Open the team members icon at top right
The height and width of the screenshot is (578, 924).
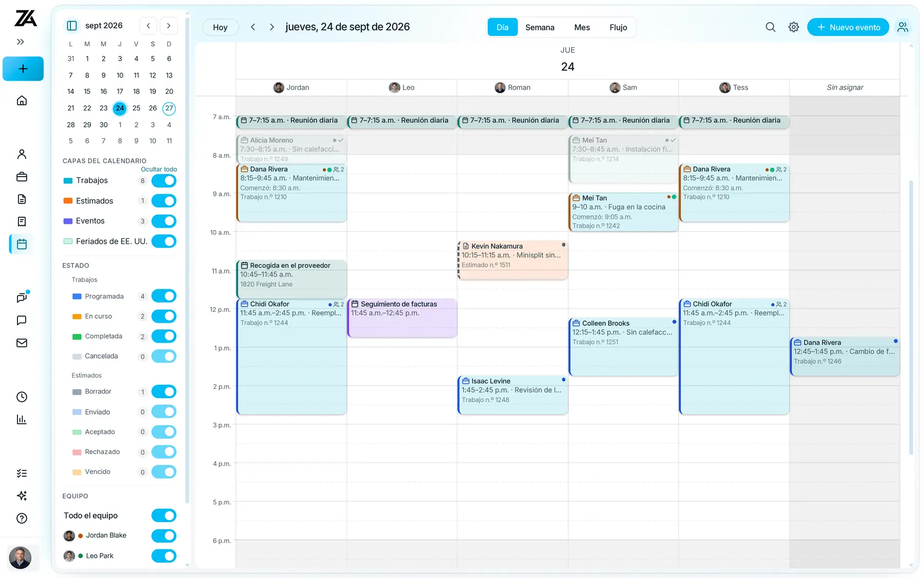(x=903, y=27)
